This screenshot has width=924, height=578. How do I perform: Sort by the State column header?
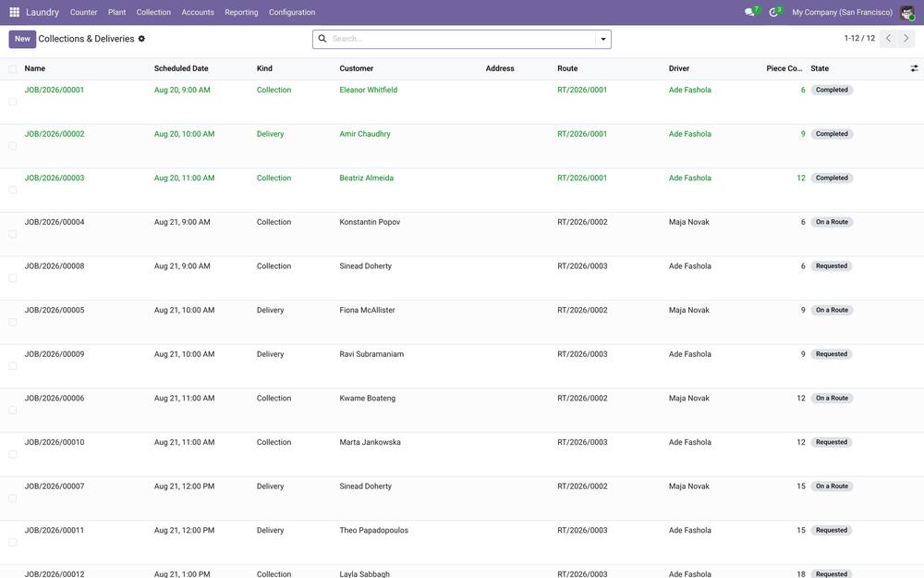click(x=819, y=68)
